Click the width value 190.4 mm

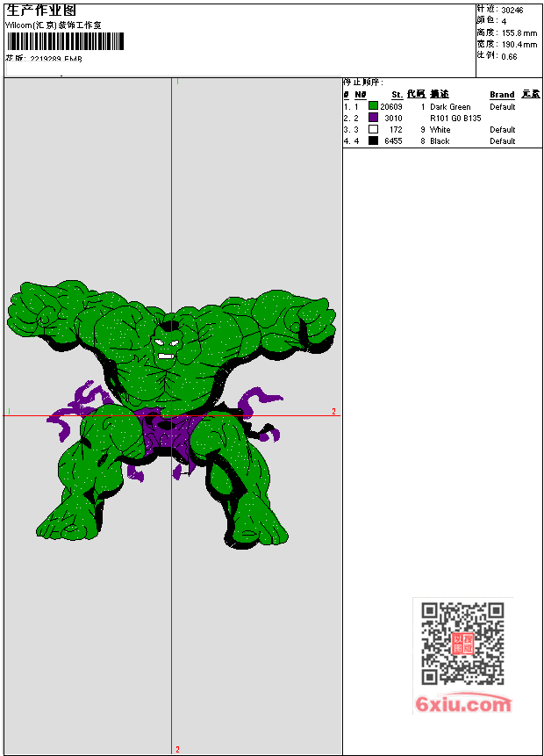point(519,45)
